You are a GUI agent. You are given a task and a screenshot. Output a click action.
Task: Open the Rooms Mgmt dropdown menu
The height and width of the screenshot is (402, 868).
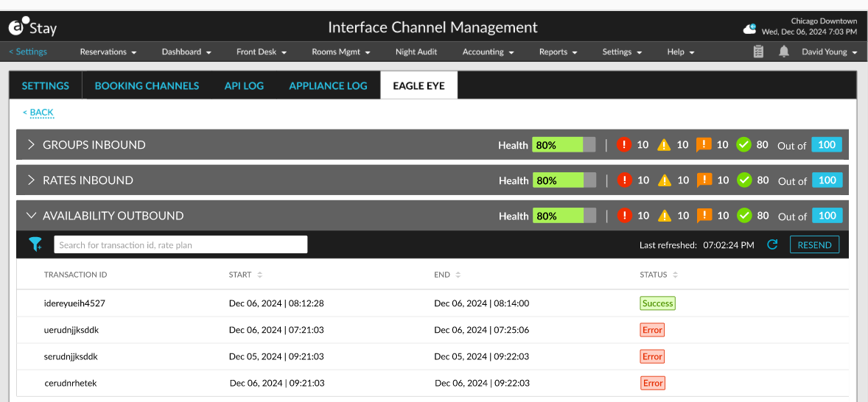click(x=341, y=52)
